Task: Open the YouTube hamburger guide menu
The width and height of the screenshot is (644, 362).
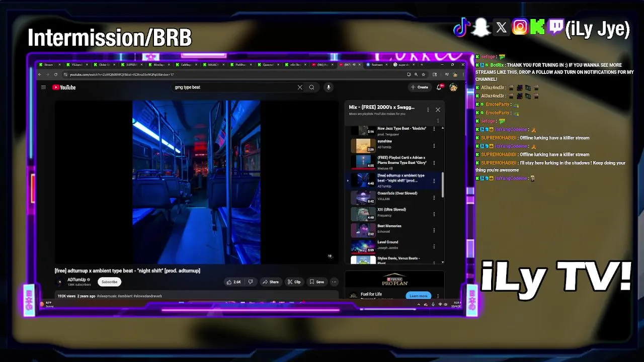Action: (x=43, y=87)
